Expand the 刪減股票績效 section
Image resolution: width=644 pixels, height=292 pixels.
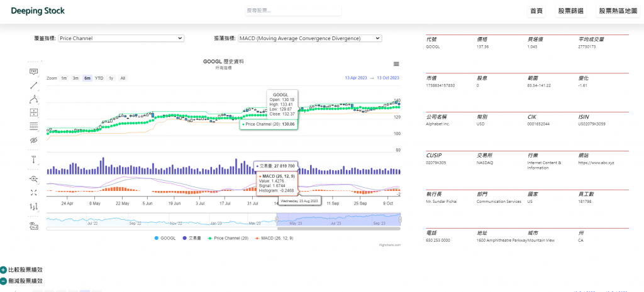coord(25,281)
